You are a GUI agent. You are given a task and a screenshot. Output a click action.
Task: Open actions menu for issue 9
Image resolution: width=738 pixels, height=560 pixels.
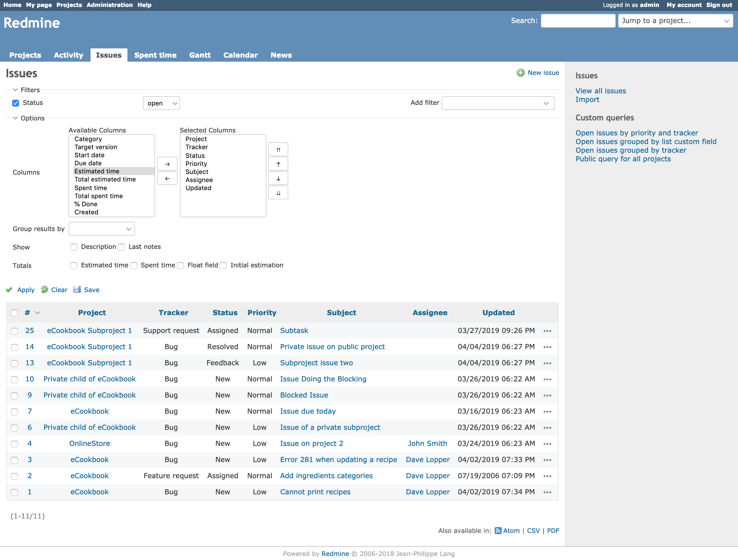547,395
